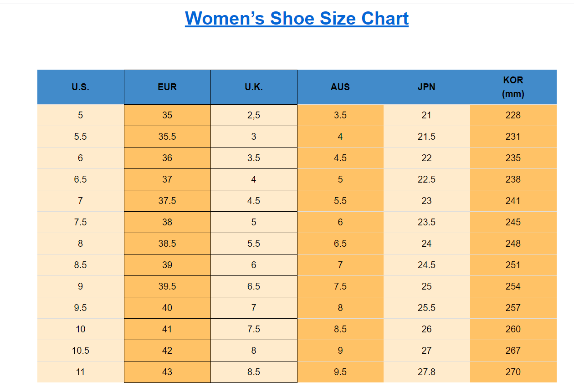Open the Women's Shoe Size Chart link
574x392 pixels.
pyautogui.click(x=297, y=19)
